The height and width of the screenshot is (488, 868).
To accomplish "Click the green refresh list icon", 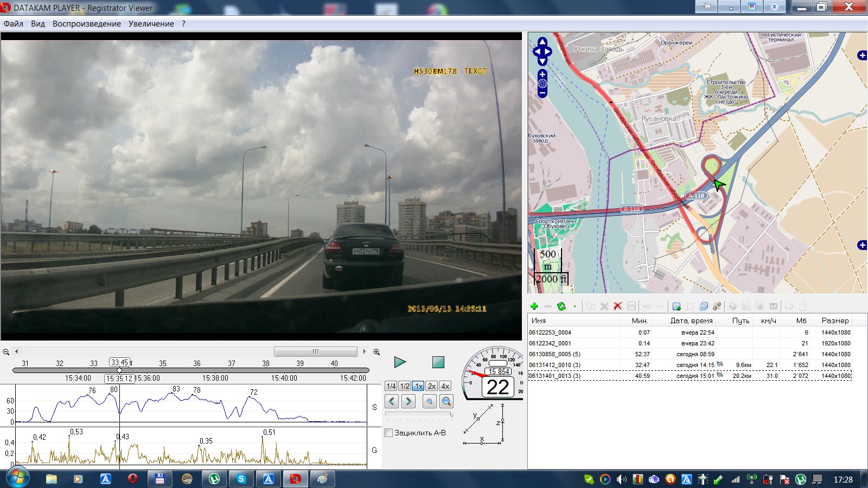I will (561, 306).
